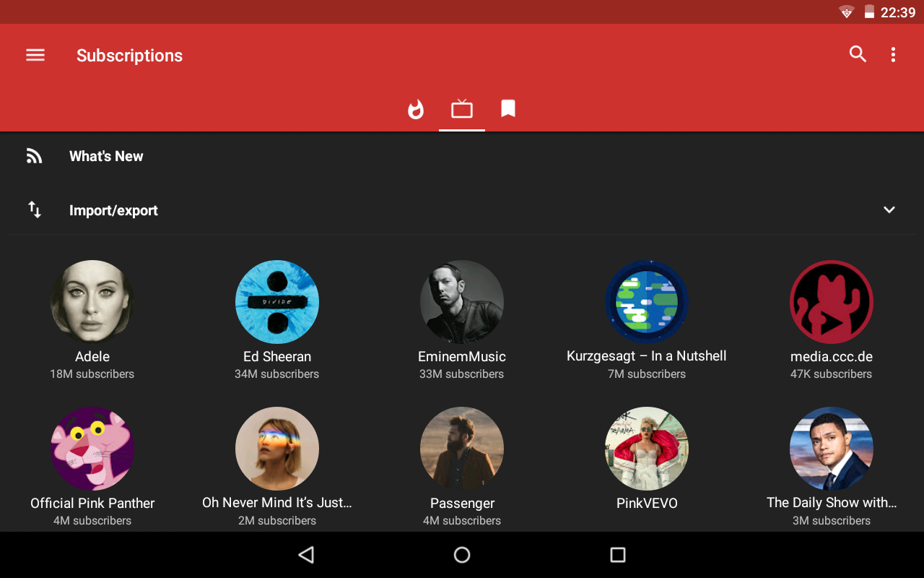Open Official Pink Panther avatar
924x578 pixels.
click(92, 449)
